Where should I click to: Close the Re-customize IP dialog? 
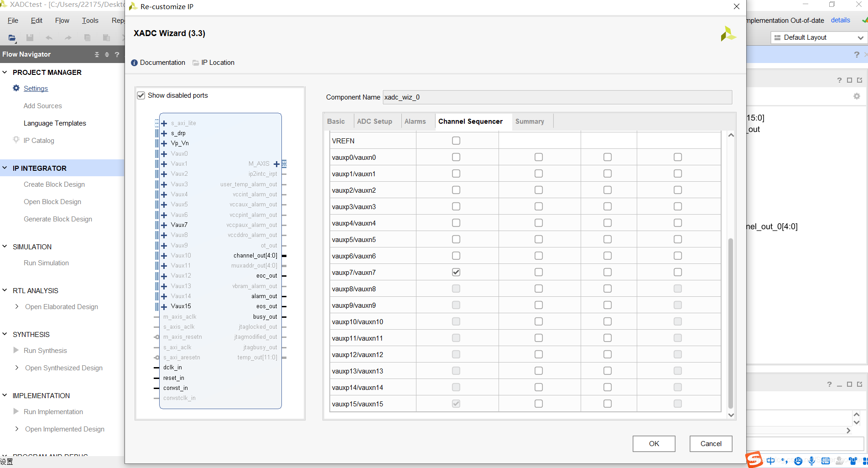(736, 6)
